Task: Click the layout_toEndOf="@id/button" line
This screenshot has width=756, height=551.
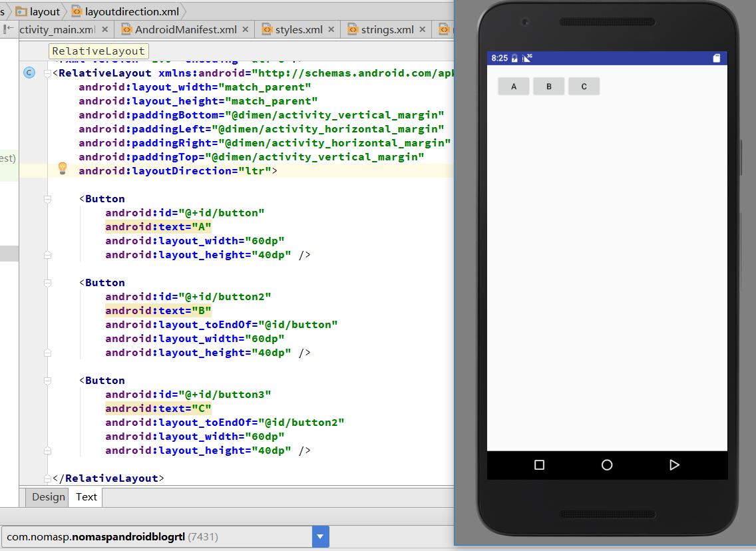Action: (222, 325)
